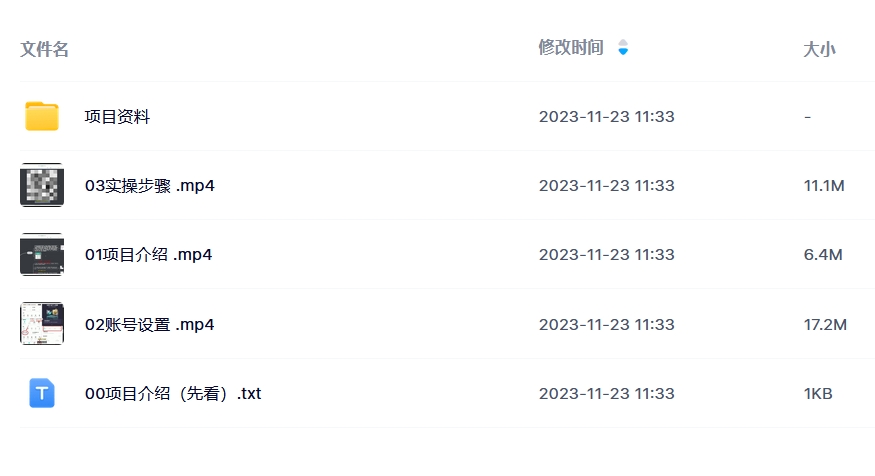This screenshot has height=476, width=875.
Task: Sort list by 大小 column header
Action: (x=819, y=49)
